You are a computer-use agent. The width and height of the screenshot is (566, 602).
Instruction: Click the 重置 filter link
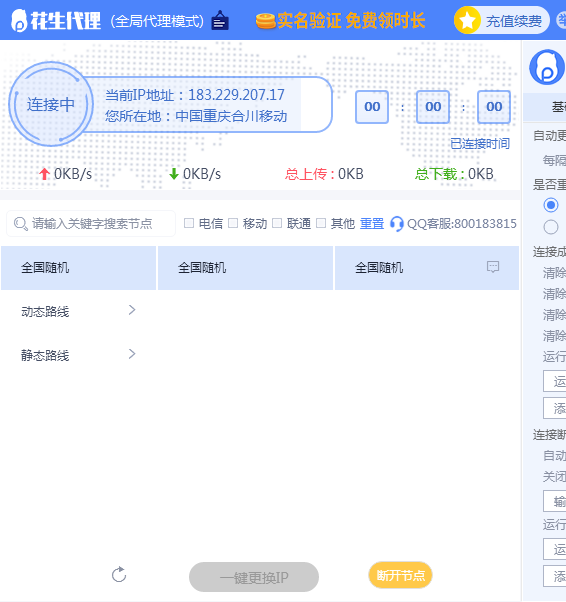(x=372, y=223)
